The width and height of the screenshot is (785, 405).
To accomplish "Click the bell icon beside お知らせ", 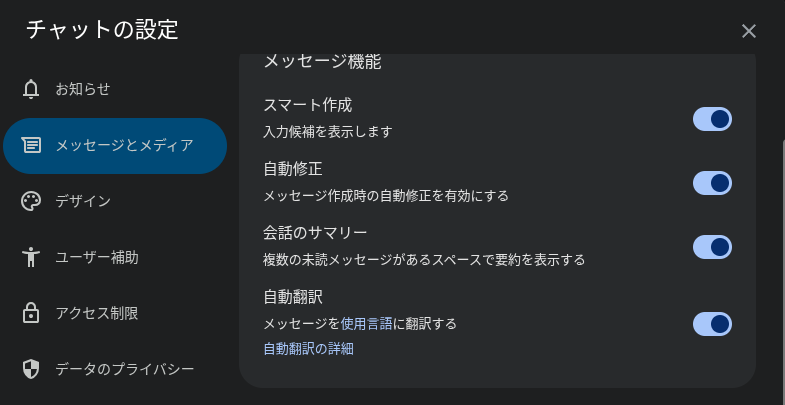I will pyautogui.click(x=31, y=90).
